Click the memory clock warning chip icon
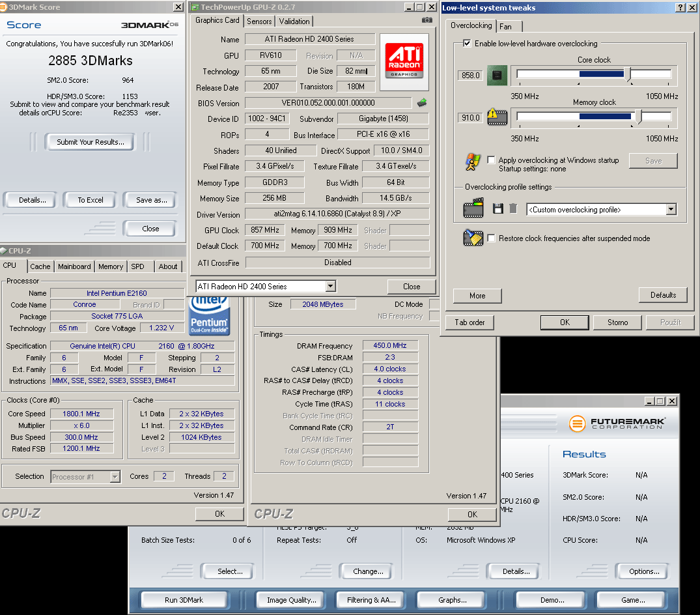Image resolution: width=700 pixels, height=615 pixels. (497, 117)
